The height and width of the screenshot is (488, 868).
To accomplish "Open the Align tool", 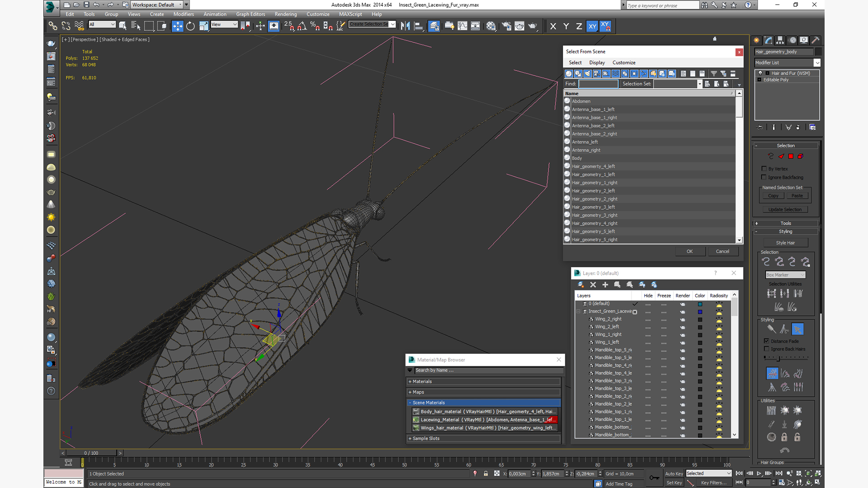I will coord(419,26).
